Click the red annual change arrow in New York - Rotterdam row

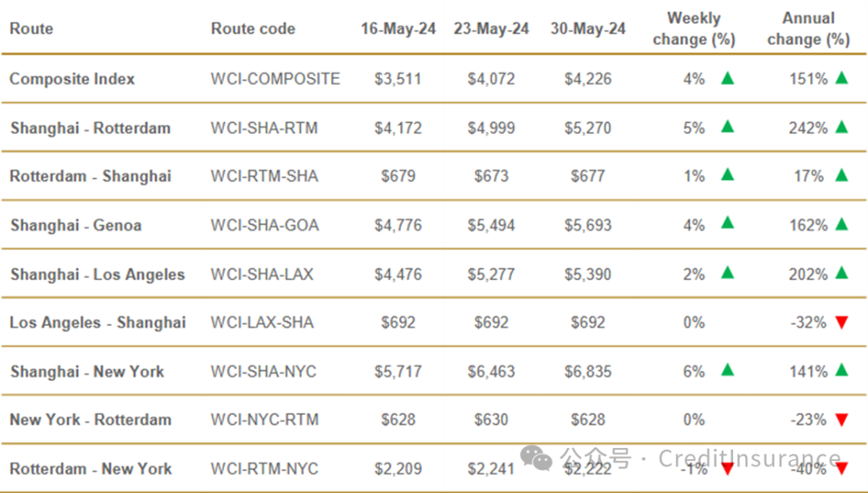841,420
